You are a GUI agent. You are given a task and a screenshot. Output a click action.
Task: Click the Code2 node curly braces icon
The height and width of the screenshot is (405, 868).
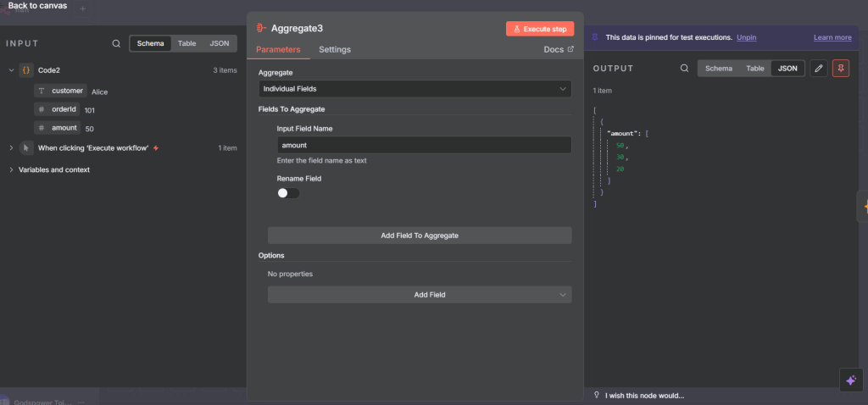click(x=26, y=70)
